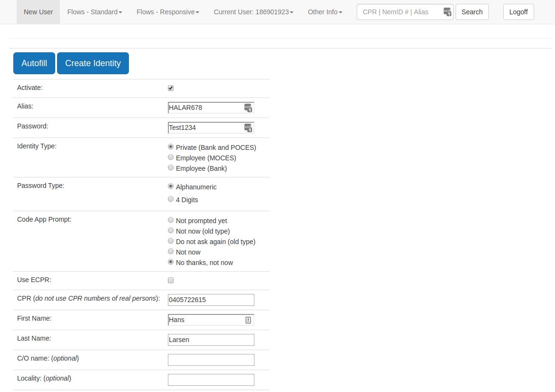Choose 4 Digits password type

click(x=171, y=199)
